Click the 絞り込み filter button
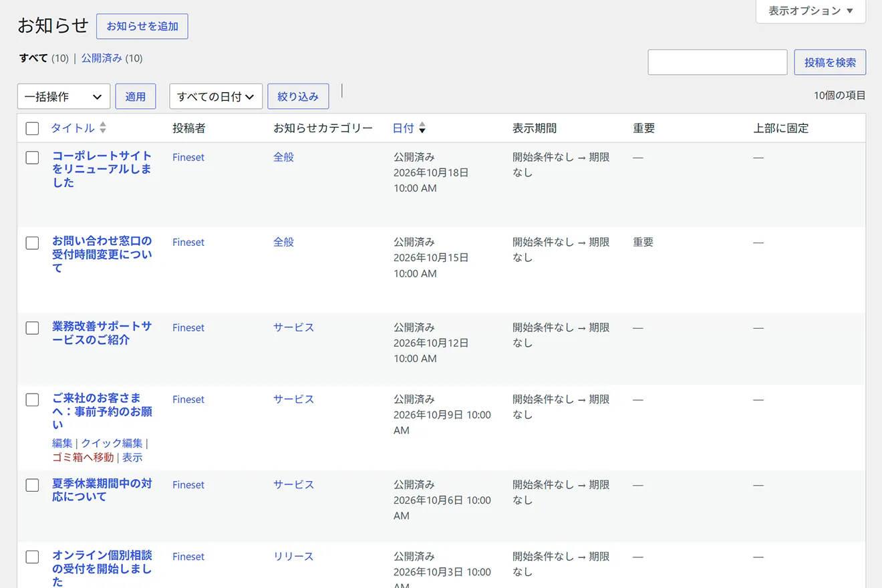This screenshot has height=588, width=882. pos(298,96)
